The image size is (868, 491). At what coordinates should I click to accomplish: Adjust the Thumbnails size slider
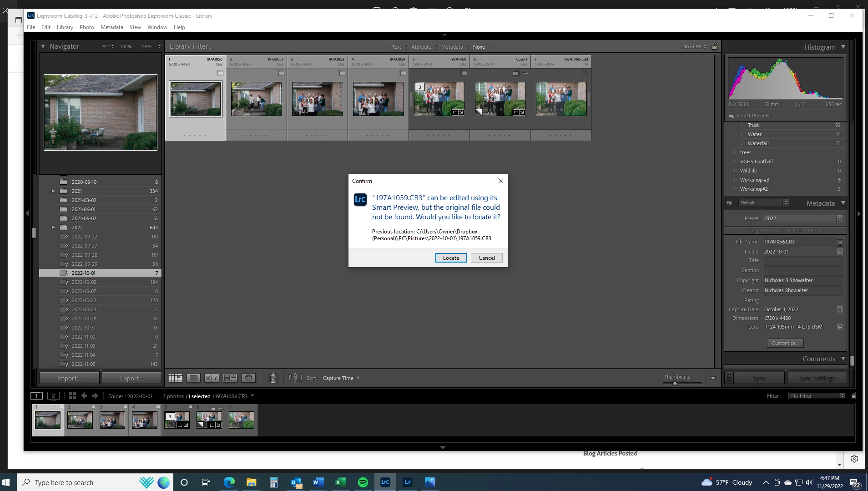coord(675,383)
